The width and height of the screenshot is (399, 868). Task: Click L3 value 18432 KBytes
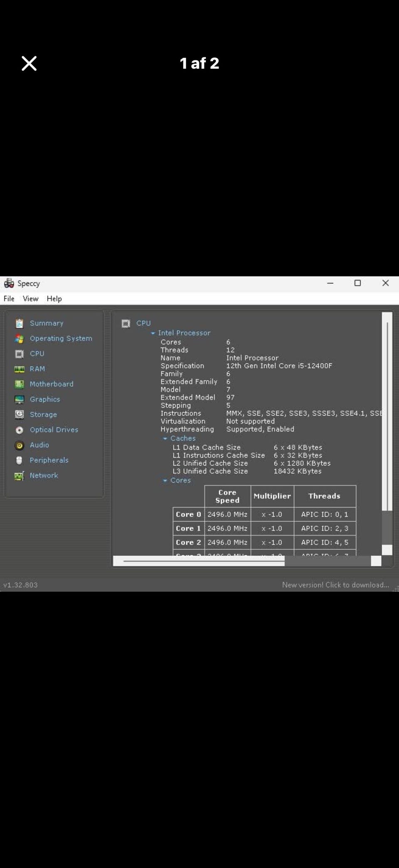click(x=297, y=471)
